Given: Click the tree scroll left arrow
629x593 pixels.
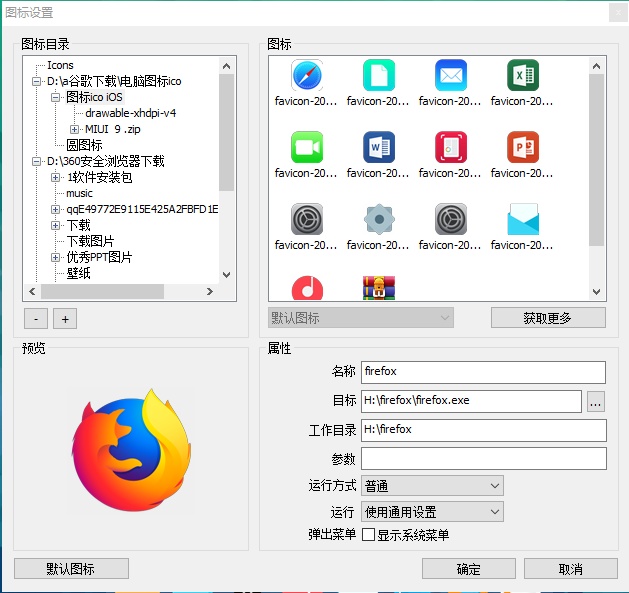Looking at the screenshot, I should click(x=32, y=291).
